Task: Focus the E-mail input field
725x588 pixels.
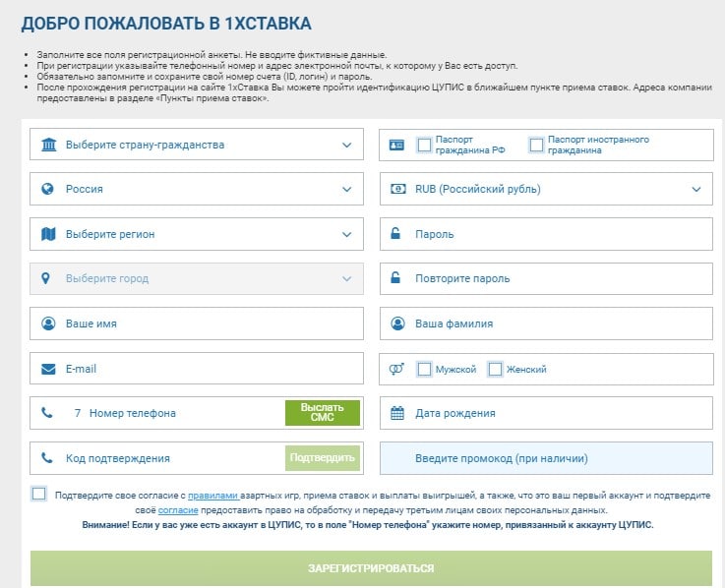Action: tap(197, 369)
